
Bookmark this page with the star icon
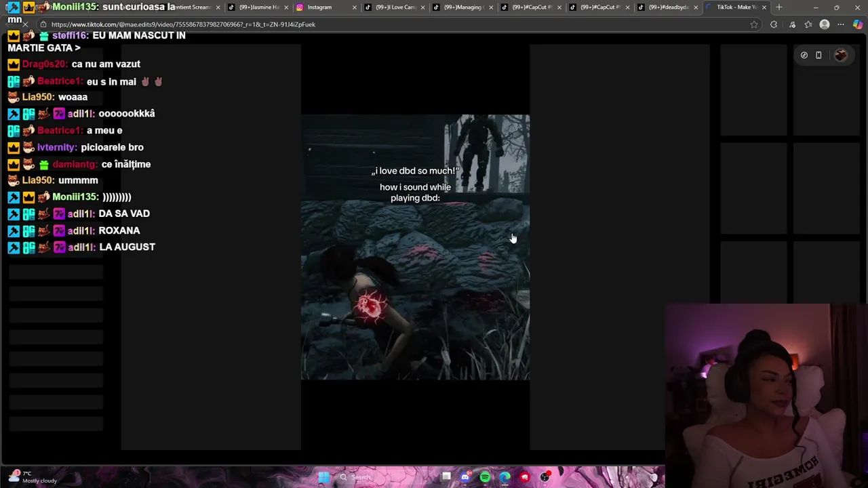(754, 24)
